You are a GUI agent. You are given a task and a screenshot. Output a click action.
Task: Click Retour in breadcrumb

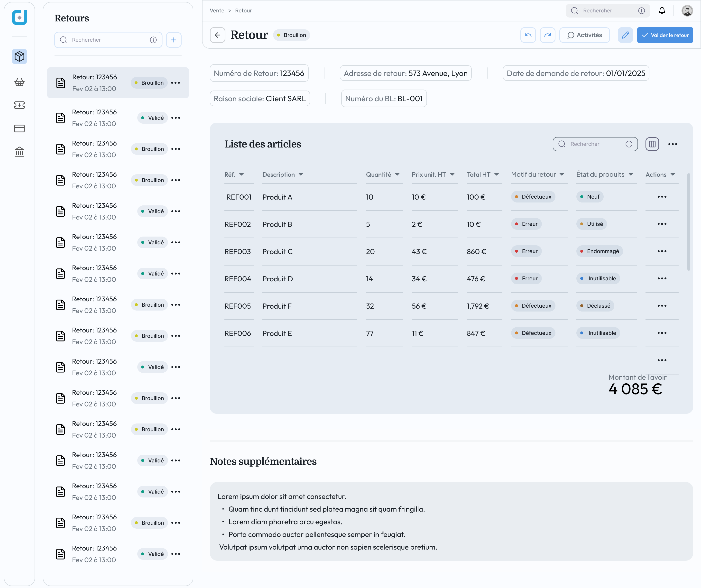click(x=243, y=11)
